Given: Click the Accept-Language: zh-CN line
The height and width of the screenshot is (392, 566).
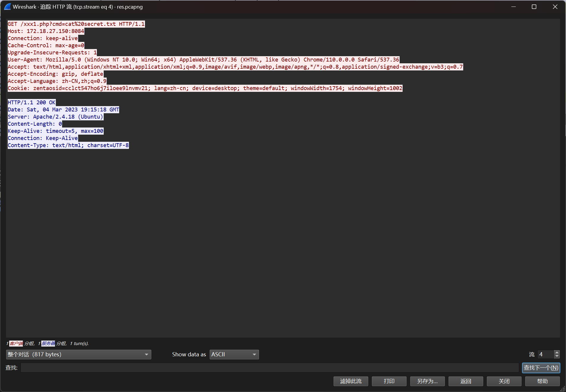Looking at the screenshot, I should click(x=57, y=81).
